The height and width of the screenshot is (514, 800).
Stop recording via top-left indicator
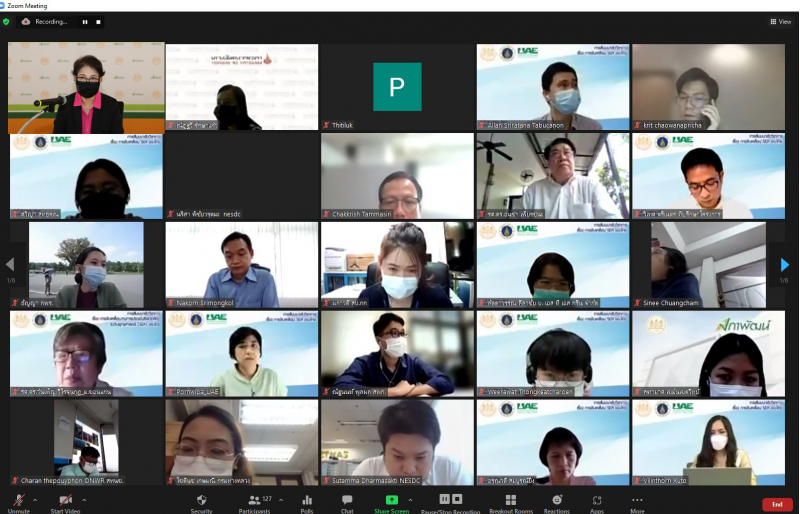[98, 22]
